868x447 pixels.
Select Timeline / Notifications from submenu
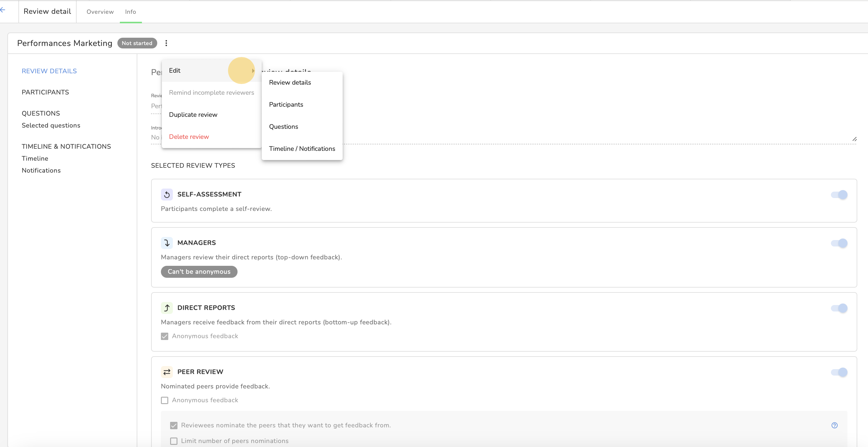pos(302,149)
